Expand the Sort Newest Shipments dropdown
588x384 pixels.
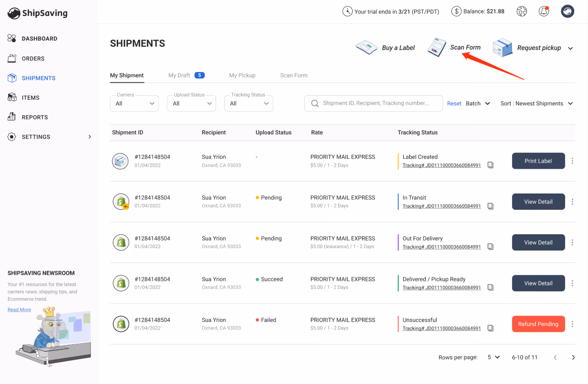(x=536, y=103)
